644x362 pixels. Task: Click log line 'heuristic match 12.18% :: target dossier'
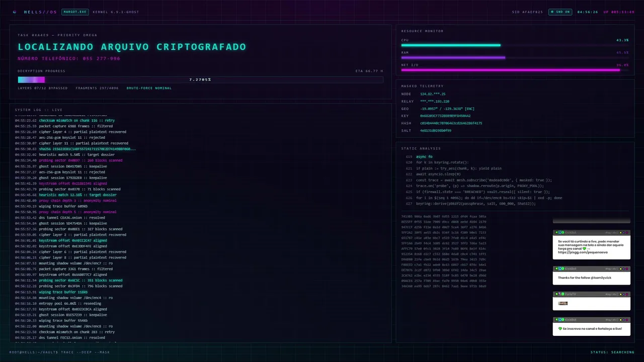click(66, 195)
